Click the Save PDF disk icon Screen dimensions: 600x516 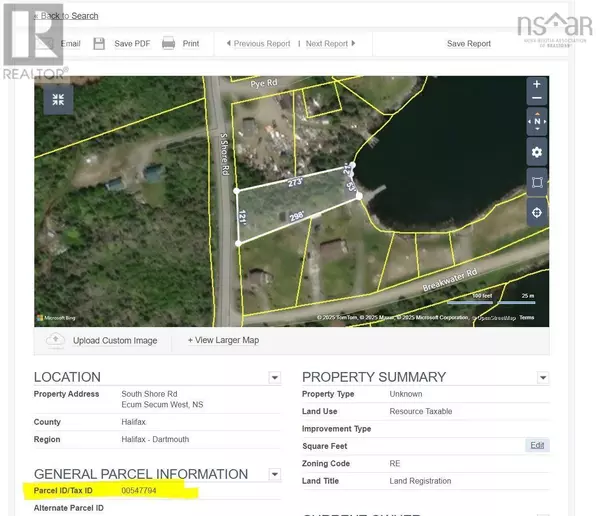pos(99,44)
